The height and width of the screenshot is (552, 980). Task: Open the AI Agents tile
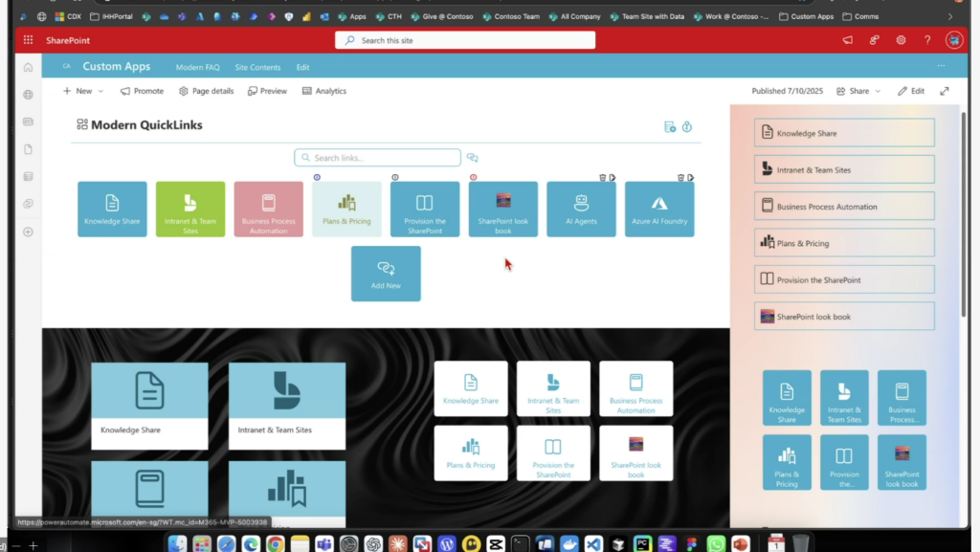coord(581,210)
